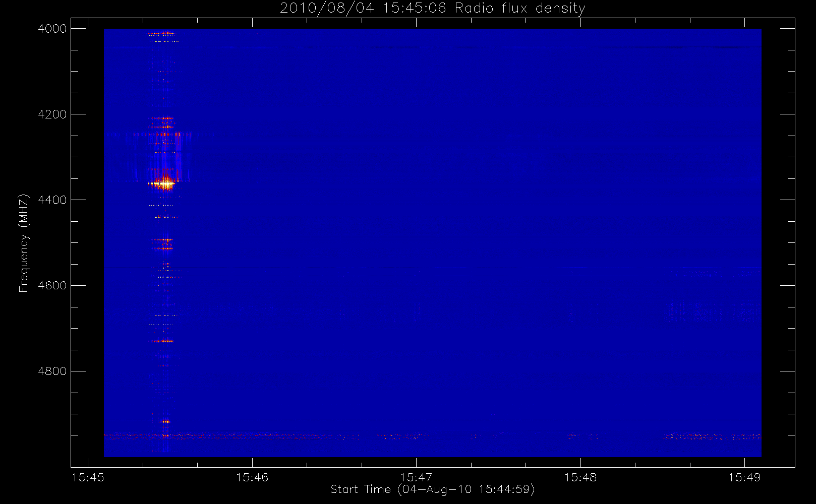Click the 15:45 time tick label
816x504 pixels.
[x=88, y=477]
